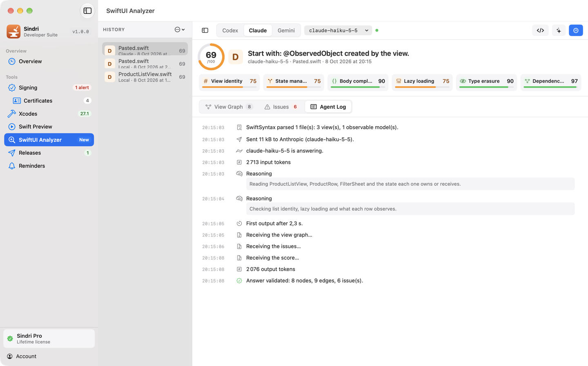The image size is (588, 366).
Task: Click the 69/100 circular score gauge
Action: point(211,57)
